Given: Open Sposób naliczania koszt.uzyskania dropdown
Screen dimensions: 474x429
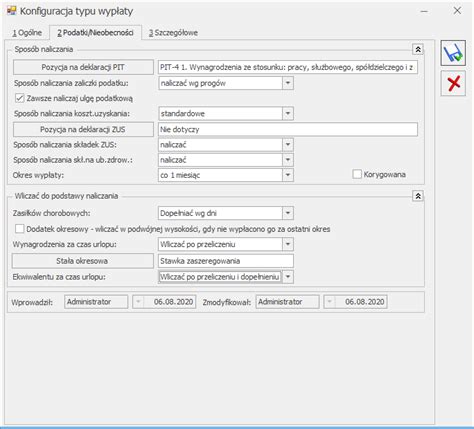Looking at the screenshot, I should (x=288, y=114).
